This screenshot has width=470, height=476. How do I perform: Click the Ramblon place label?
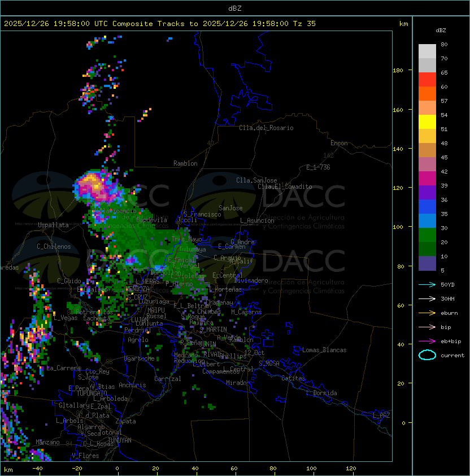185,163
